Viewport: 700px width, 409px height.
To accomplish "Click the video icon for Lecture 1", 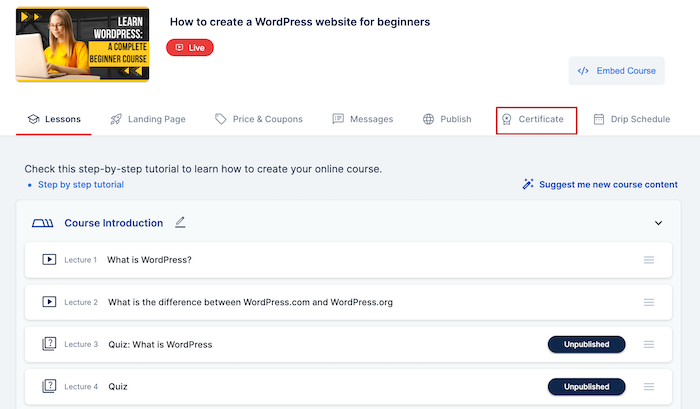I will (x=49, y=259).
